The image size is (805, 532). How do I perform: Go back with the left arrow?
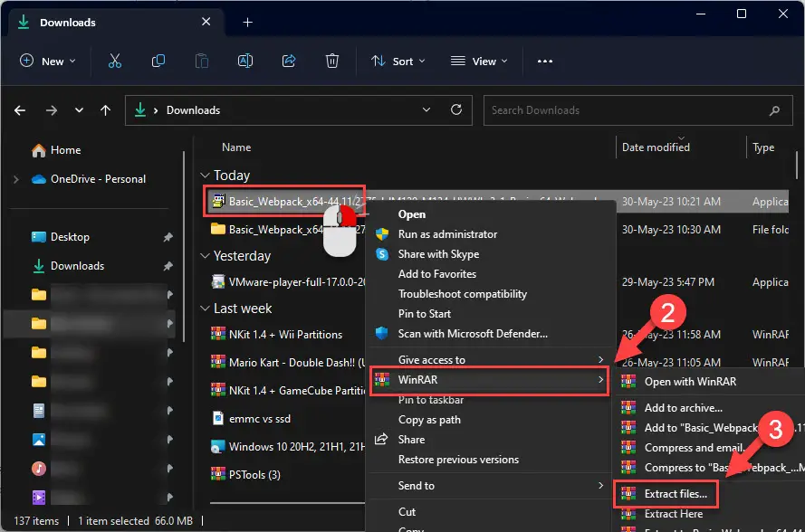tap(20, 110)
